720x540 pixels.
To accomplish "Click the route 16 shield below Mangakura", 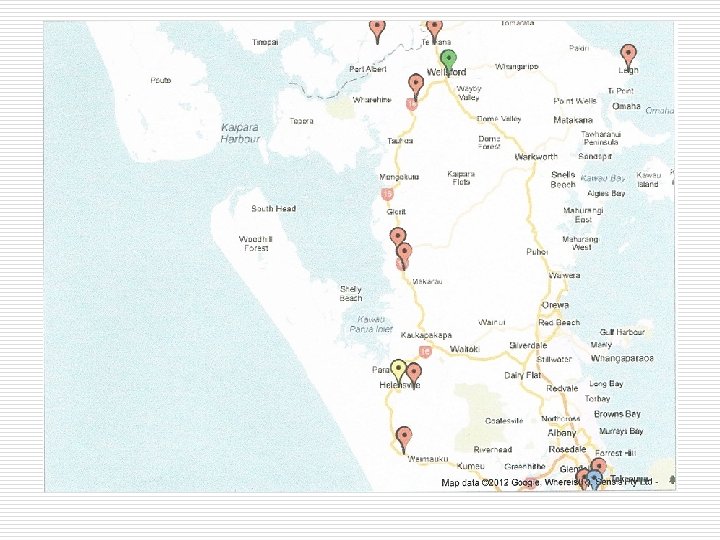I will pos(387,194).
